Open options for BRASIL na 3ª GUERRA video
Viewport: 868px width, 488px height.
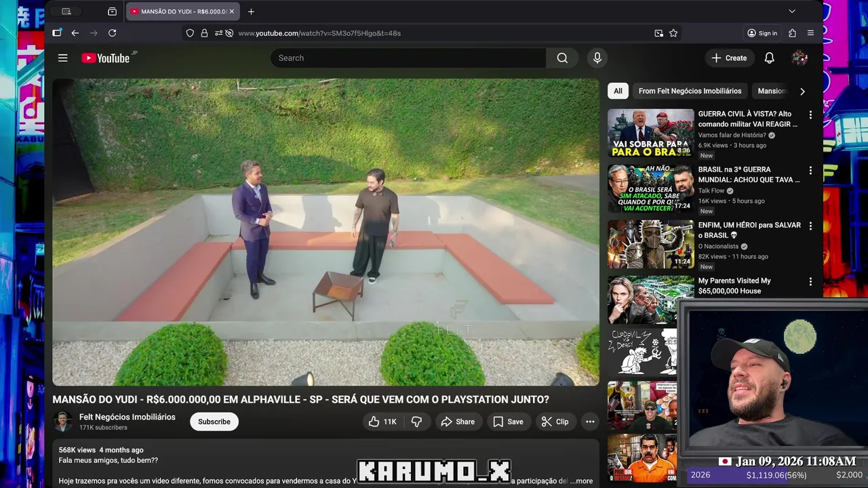810,171
